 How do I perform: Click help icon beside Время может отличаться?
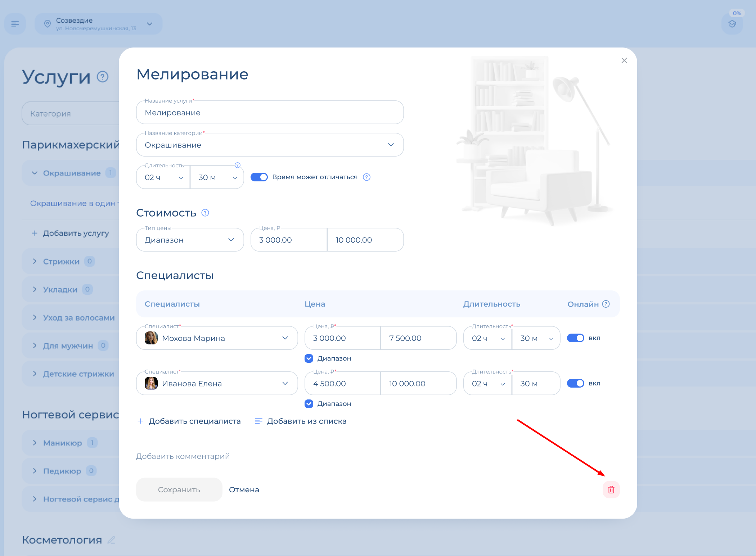pos(366,177)
